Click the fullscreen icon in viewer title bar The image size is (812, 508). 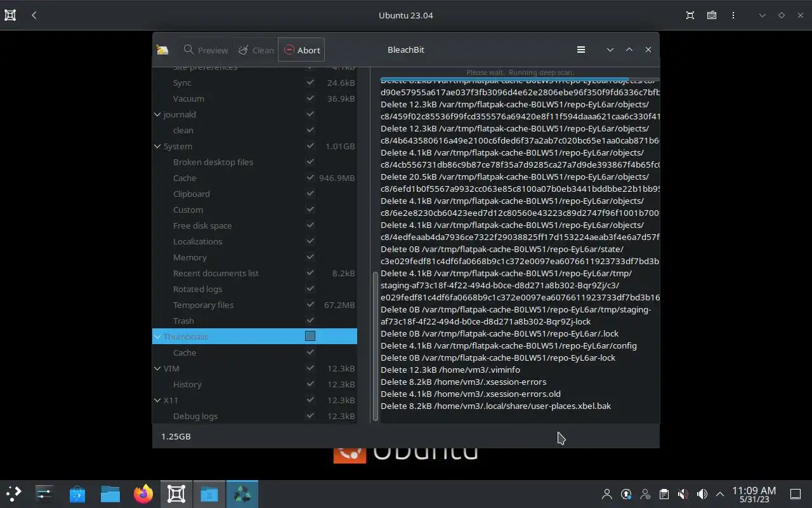click(x=690, y=15)
